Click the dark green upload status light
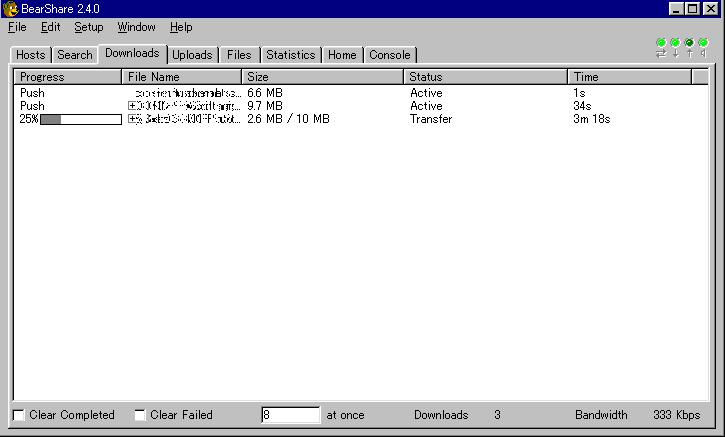Image resolution: width=725 pixels, height=437 pixels. click(689, 43)
